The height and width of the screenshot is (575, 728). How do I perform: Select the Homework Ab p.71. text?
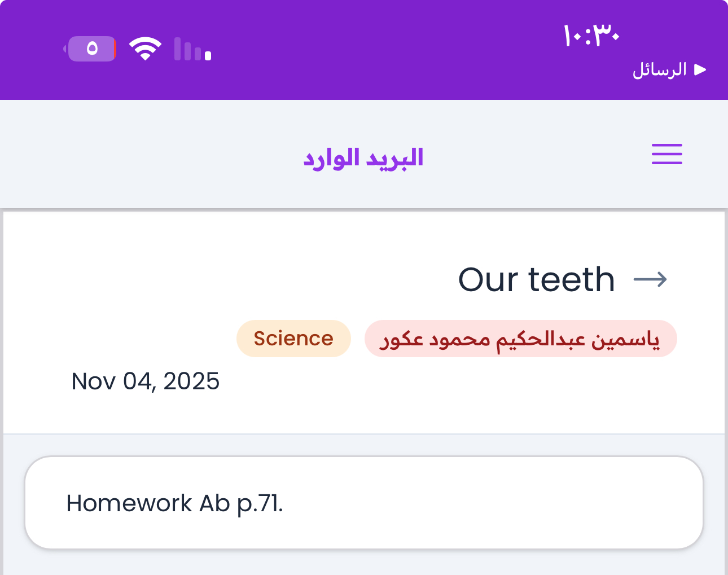(x=174, y=503)
